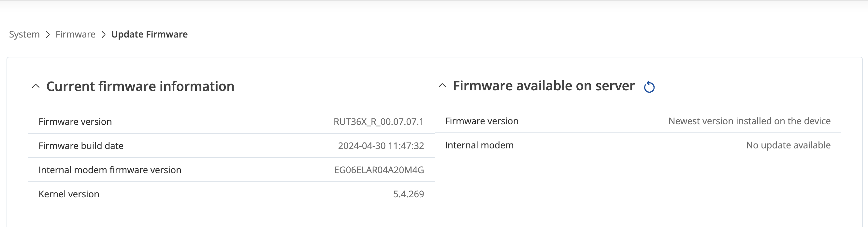Refresh the firmware available on server check
Image resolution: width=868 pixels, height=227 pixels.
tap(649, 87)
